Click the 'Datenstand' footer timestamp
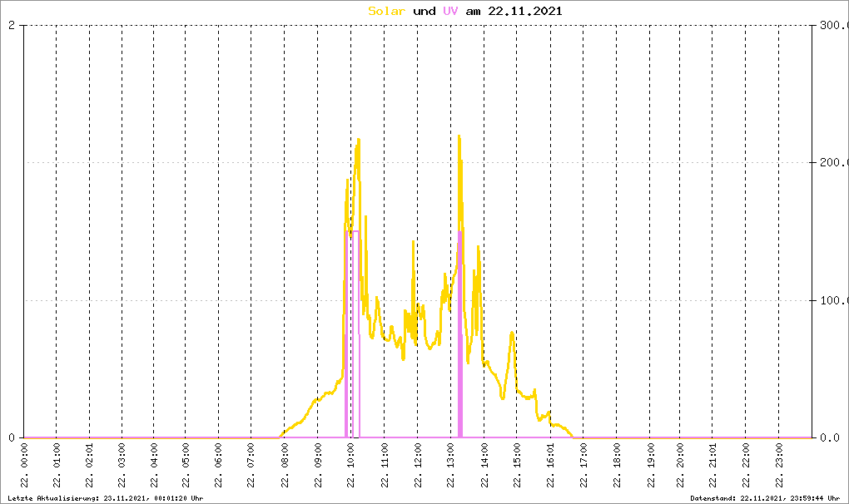This screenshot has width=849, height=504. 765,498
